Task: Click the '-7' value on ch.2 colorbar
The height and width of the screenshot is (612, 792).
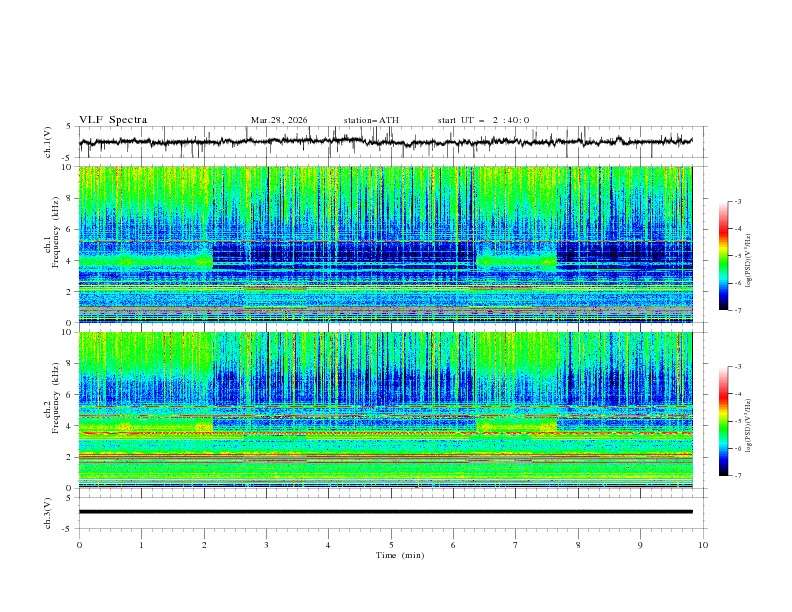Action: 737,476
